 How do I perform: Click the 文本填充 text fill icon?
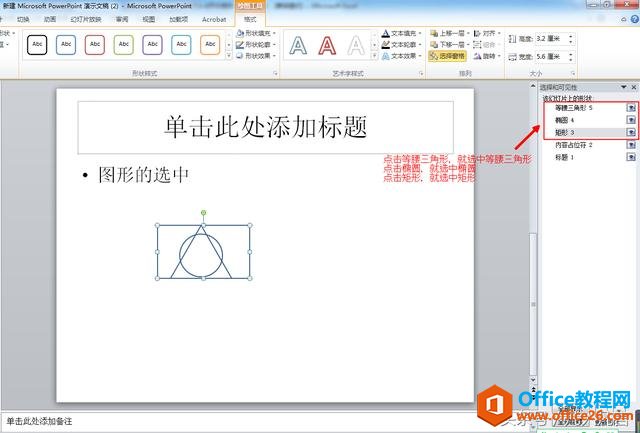pos(385,33)
